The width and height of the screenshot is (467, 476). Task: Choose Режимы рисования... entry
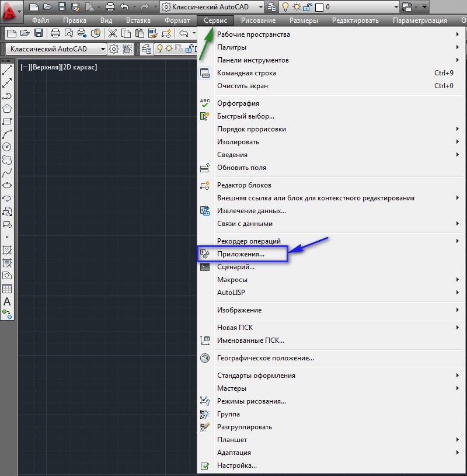tap(332, 401)
